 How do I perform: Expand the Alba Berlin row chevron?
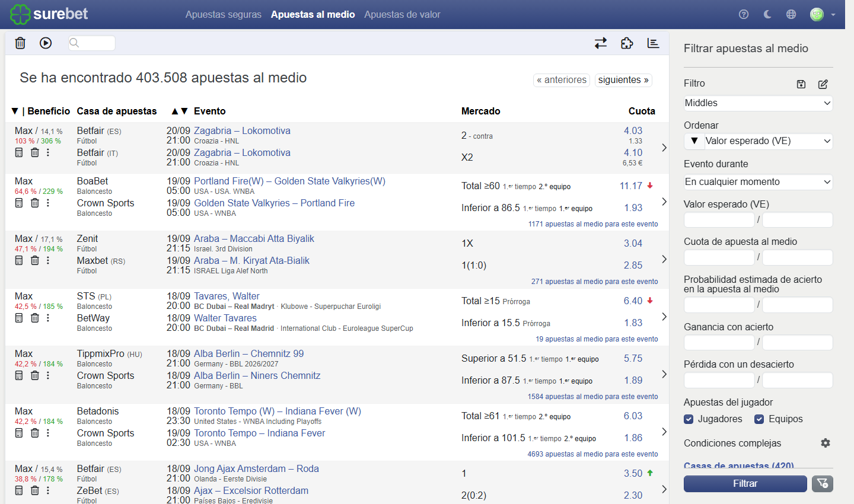click(664, 374)
